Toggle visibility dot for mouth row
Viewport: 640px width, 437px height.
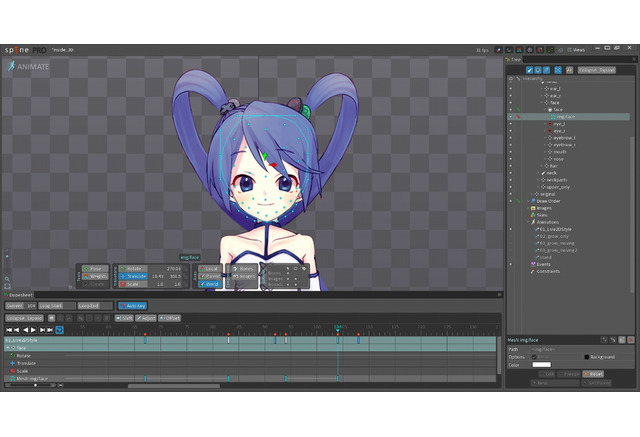[510, 152]
